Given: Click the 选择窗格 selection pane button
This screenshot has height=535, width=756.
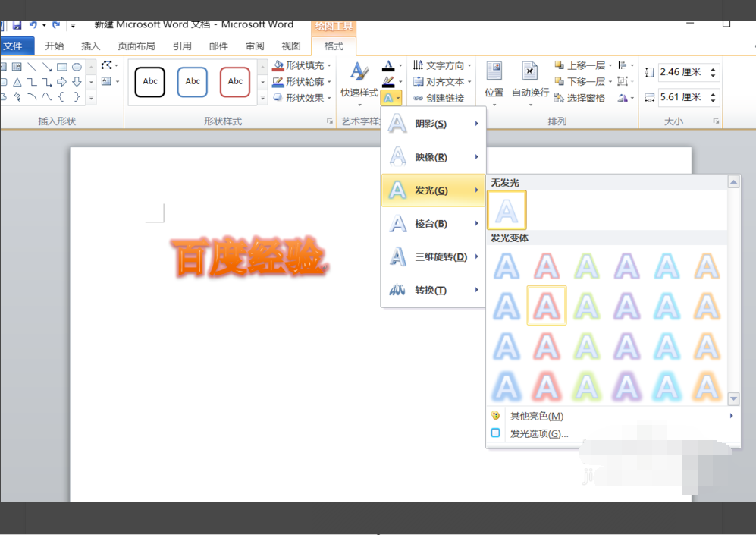Looking at the screenshot, I should [580, 98].
